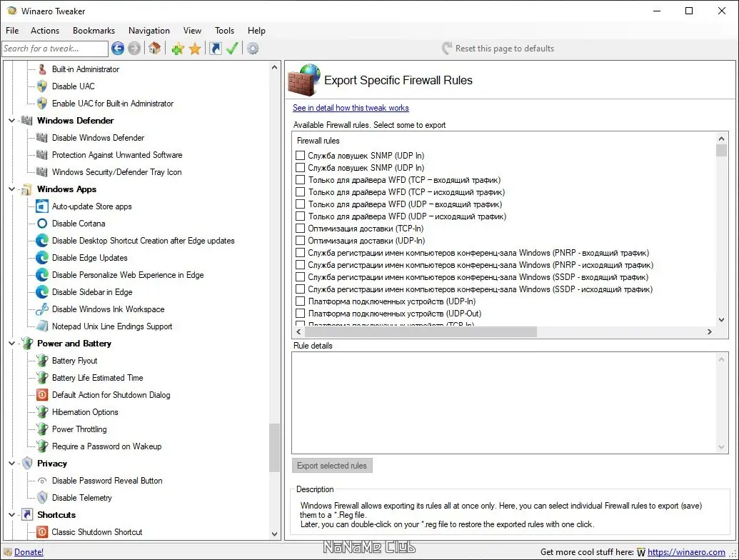739x560 pixels.
Task: Click the Disable Telemetry shield icon
Action: point(42,498)
